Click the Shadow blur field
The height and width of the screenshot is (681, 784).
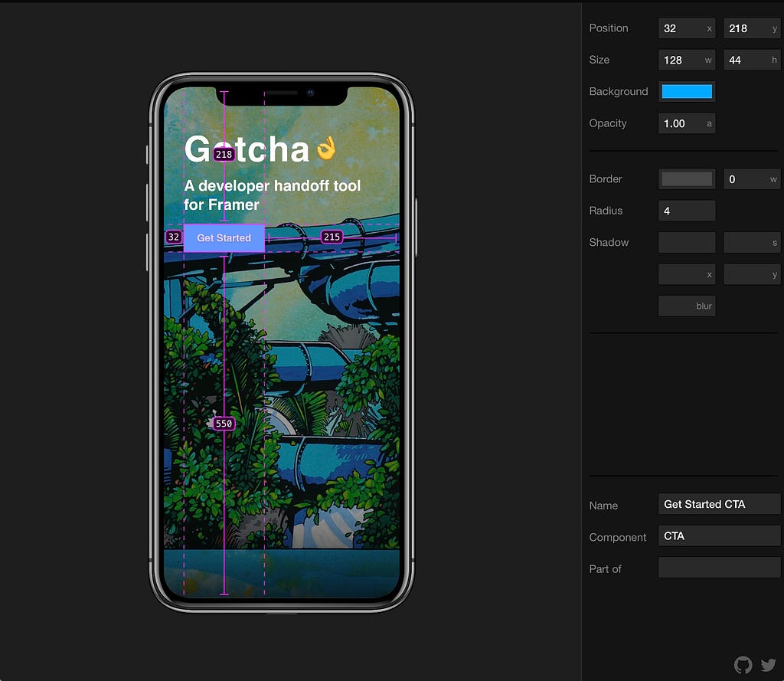point(687,306)
